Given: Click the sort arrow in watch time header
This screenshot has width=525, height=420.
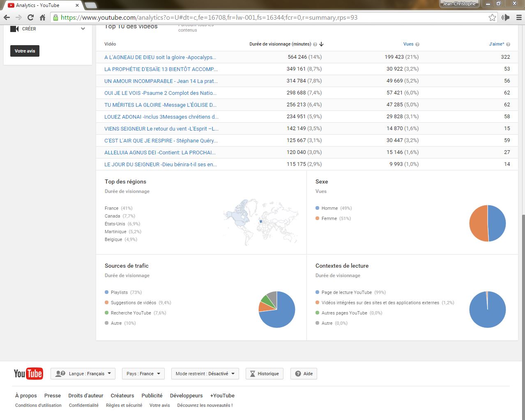Looking at the screenshot, I should [x=321, y=44].
